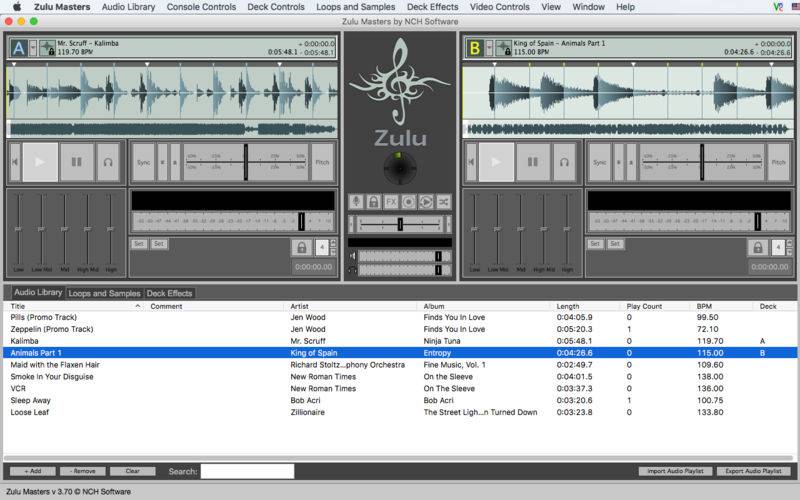Image resolution: width=800 pixels, height=500 pixels.
Task: Increase Deck A loop beats stepper
Action: click(333, 243)
